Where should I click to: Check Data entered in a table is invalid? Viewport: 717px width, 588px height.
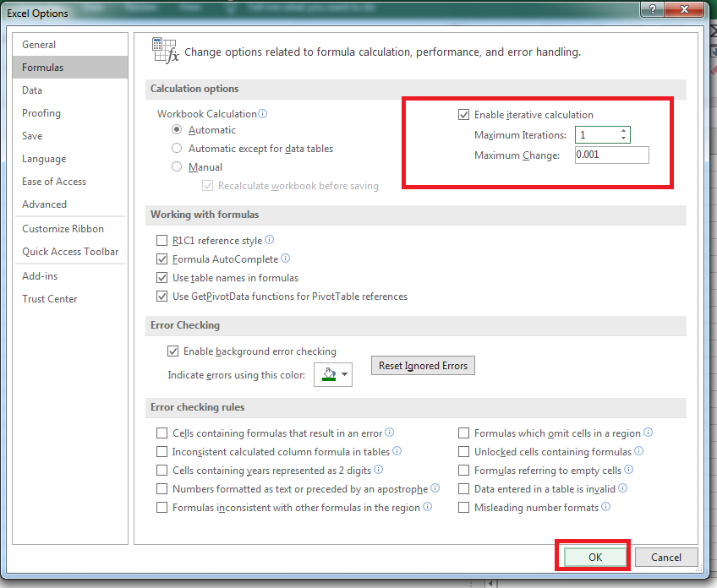[463, 489]
